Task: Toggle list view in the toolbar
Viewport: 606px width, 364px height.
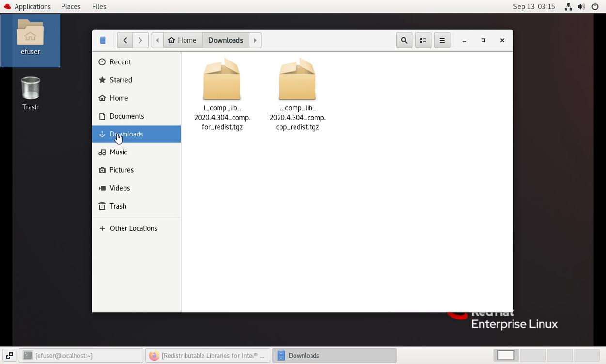Action: pyautogui.click(x=423, y=40)
